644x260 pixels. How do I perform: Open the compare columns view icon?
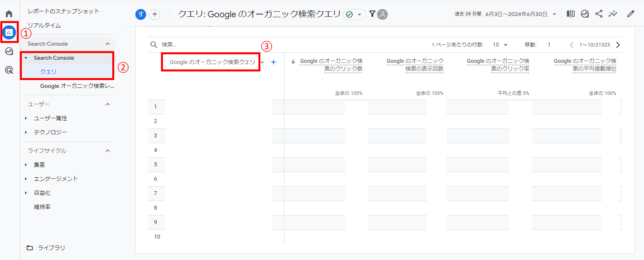coord(571,14)
